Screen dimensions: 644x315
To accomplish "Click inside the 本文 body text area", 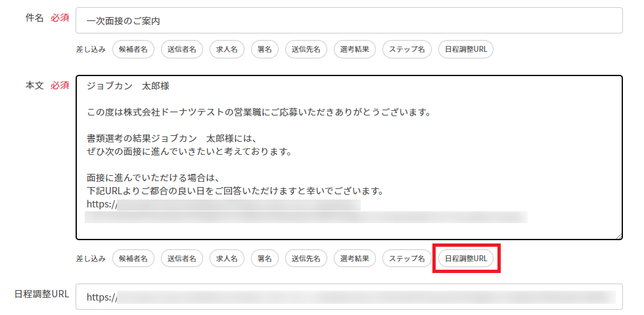I will [348, 157].
